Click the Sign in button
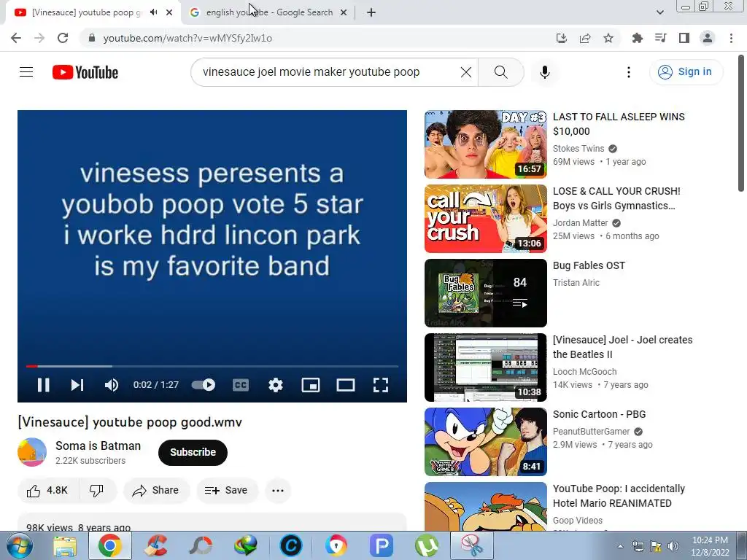This screenshot has height=560, width=747. (686, 72)
